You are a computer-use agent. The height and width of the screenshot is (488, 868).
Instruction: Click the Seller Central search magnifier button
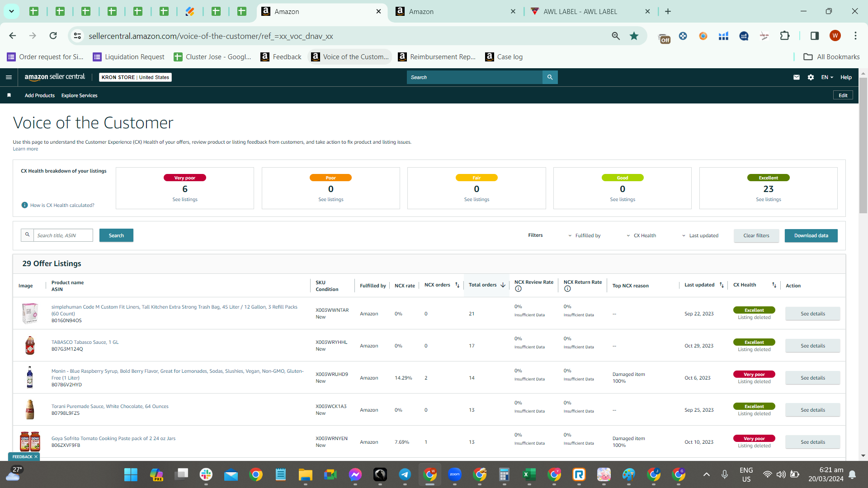point(550,77)
